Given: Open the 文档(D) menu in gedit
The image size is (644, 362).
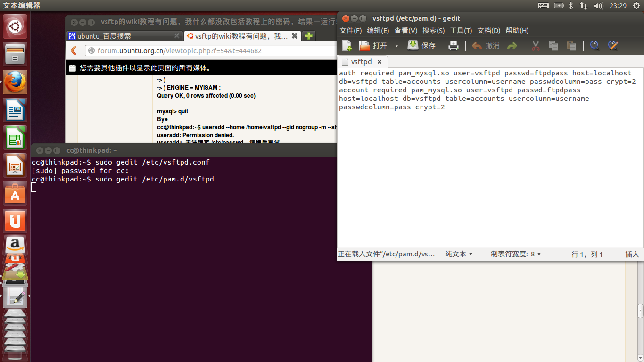Looking at the screenshot, I should [489, 31].
